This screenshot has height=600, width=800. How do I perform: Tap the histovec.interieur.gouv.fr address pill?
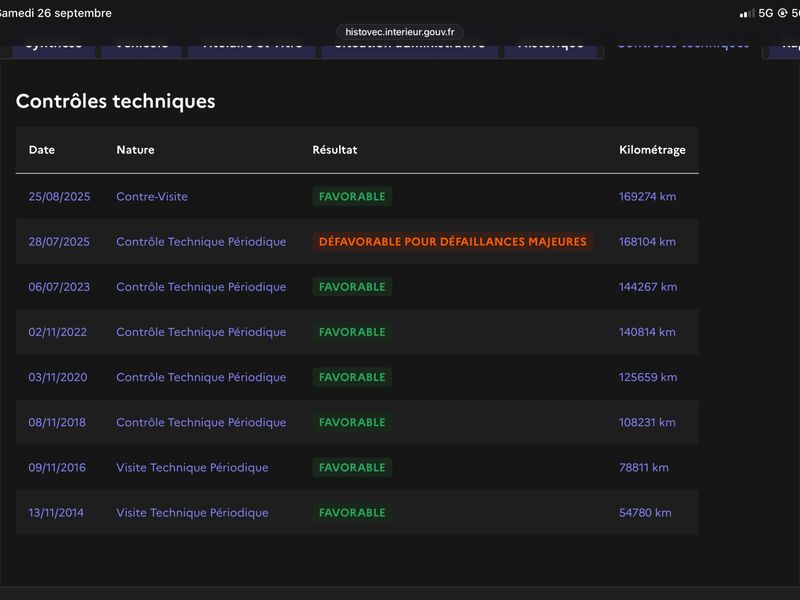coord(399,32)
